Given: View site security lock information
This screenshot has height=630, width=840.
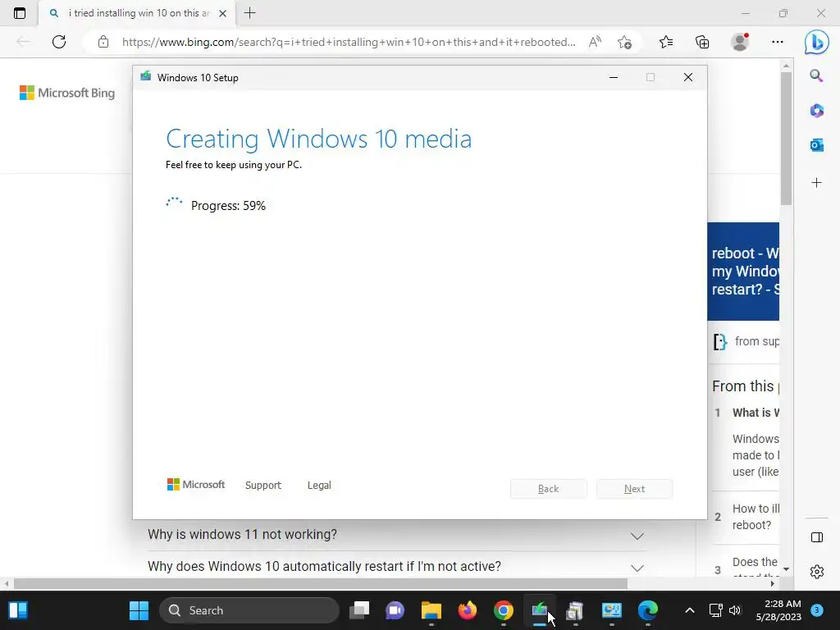Looking at the screenshot, I should (103, 42).
